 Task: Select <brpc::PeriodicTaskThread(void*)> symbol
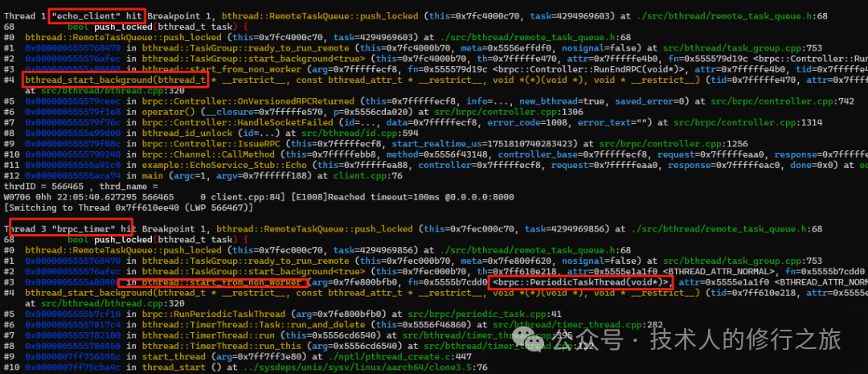(x=581, y=283)
